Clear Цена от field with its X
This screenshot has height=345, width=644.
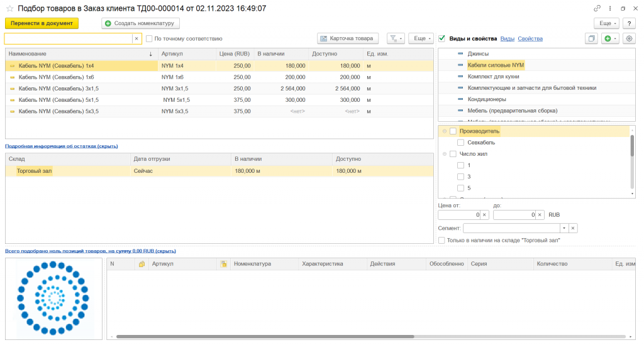(484, 215)
